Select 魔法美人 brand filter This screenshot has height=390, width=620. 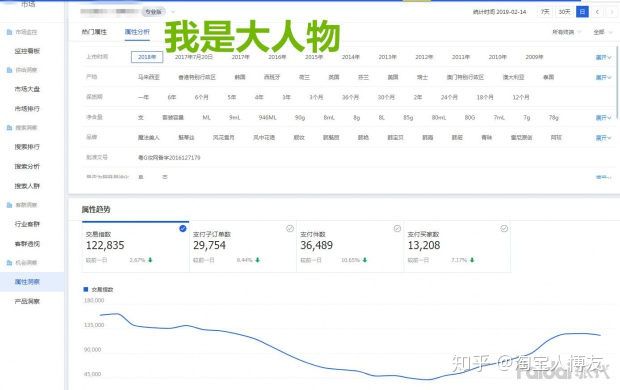149,137
